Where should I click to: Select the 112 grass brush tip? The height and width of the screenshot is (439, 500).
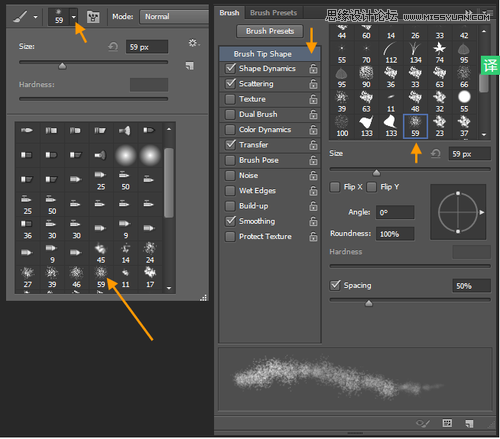391,53
